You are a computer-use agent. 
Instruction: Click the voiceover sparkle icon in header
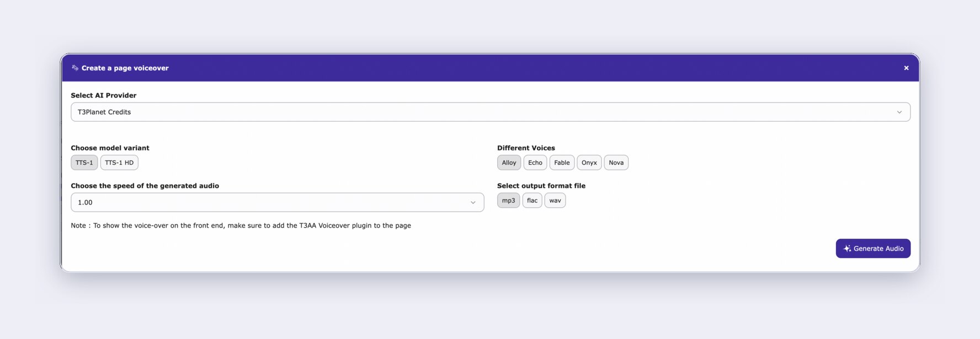click(75, 68)
